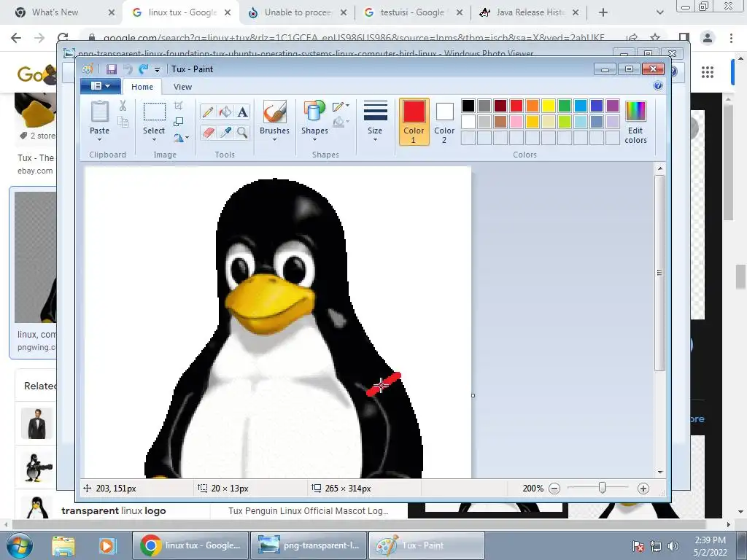Click the Paint vertical scrollbar thumb
Viewport: 747px width, 560px height.
click(659, 273)
